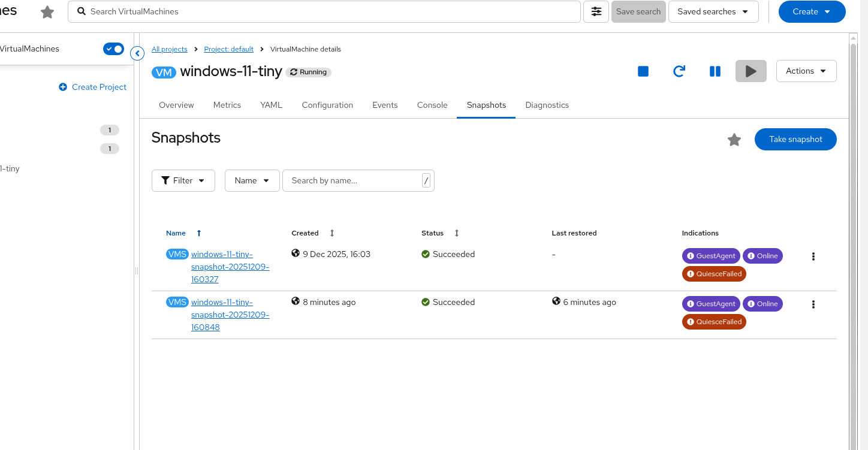Switch to the Overview tab
The width and height of the screenshot is (868, 450).
176,105
